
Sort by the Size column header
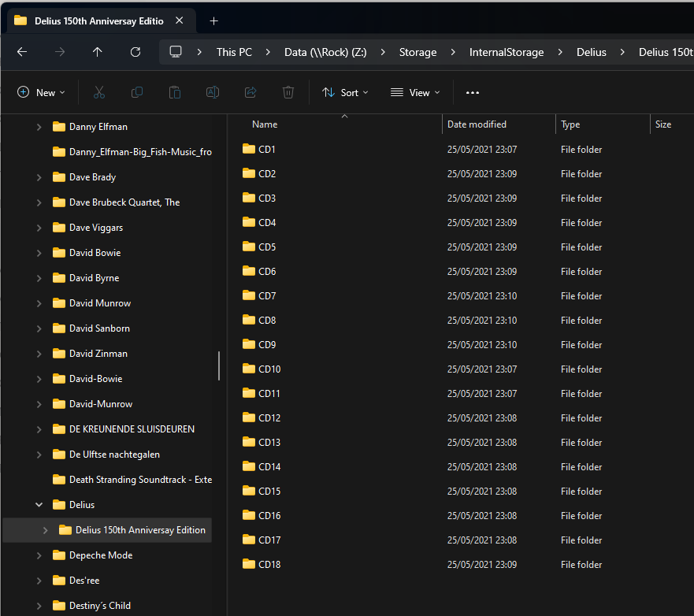pyautogui.click(x=672, y=124)
